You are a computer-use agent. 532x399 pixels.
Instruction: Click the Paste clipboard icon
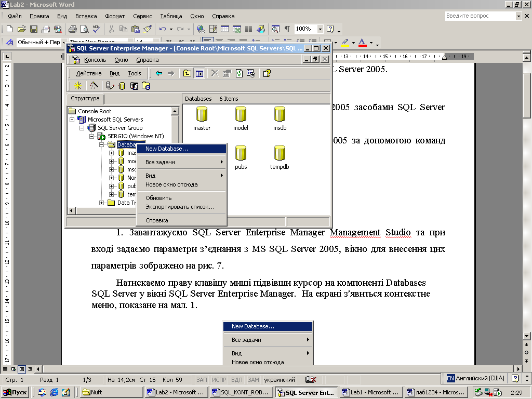(136, 29)
